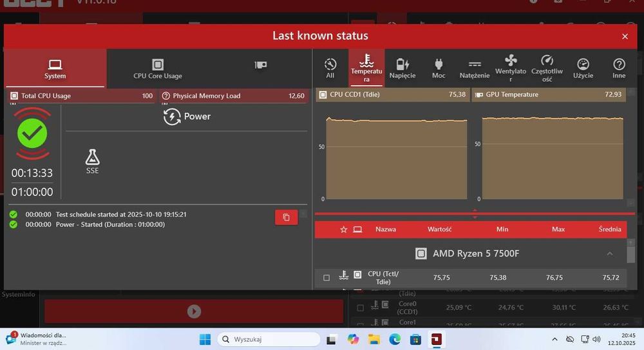Select the Częstotliwość frequency category
Image resolution: width=644 pixels, height=350 pixels.
[547, 68]
